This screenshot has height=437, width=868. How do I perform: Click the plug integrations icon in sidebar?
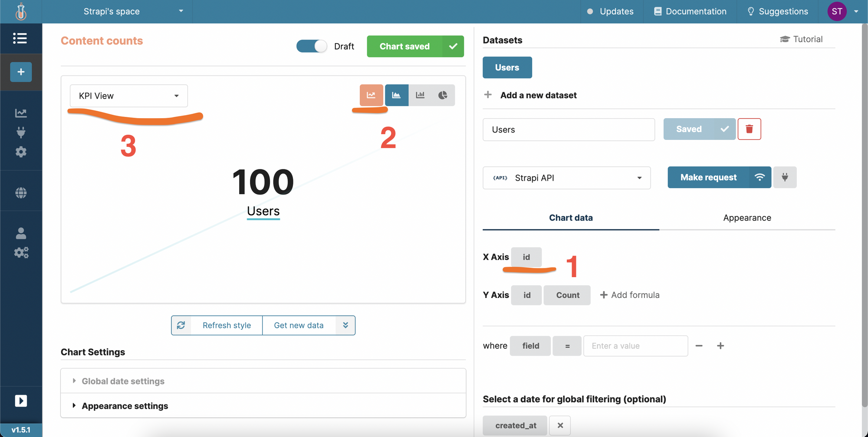click(21, 132)
